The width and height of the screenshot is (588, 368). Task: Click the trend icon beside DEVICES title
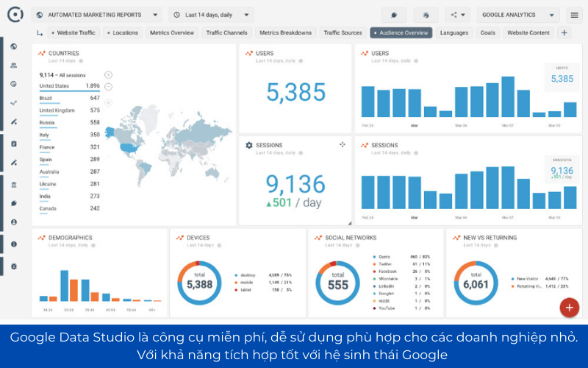pos(180,238)
